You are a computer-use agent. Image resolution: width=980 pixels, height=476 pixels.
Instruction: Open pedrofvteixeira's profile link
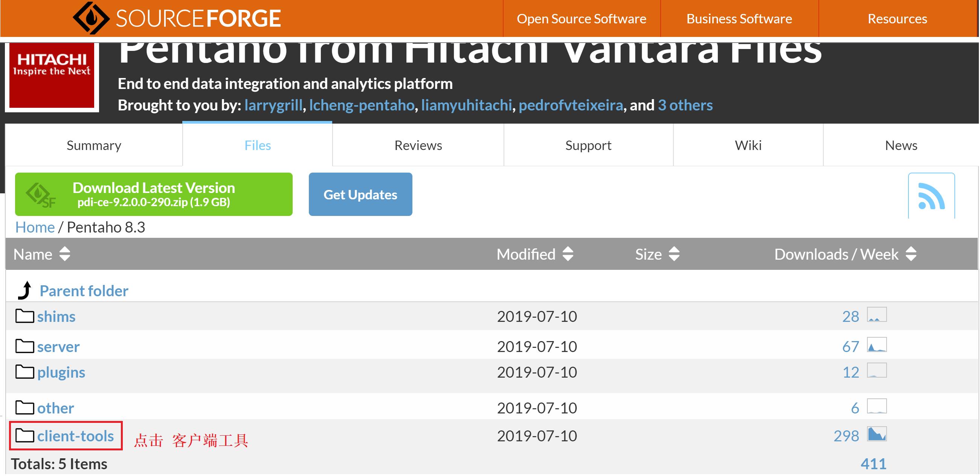(x=571, y=105)
